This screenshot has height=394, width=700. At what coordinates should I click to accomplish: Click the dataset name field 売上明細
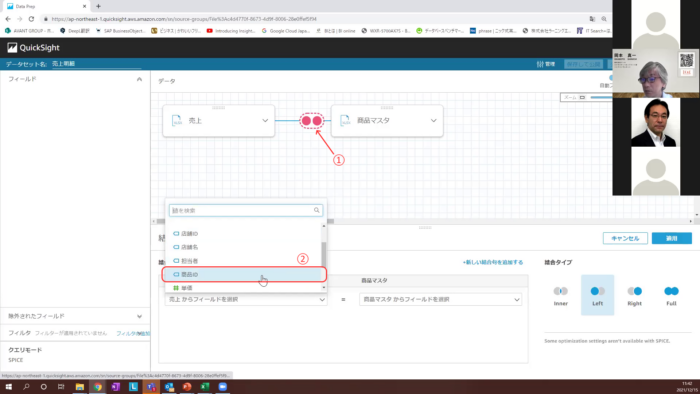[x=96, y=64]
